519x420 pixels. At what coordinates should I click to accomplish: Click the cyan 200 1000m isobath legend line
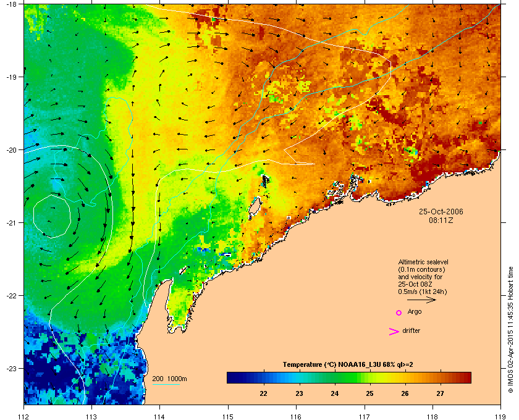pyautogui.click(x=166, y=384)
